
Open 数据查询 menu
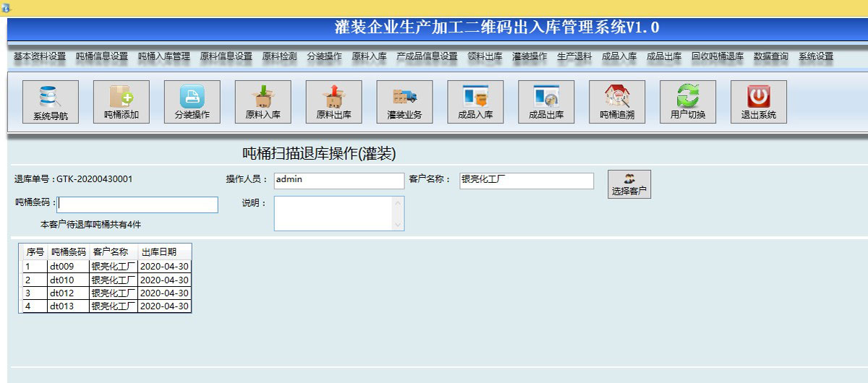point(771,56)
